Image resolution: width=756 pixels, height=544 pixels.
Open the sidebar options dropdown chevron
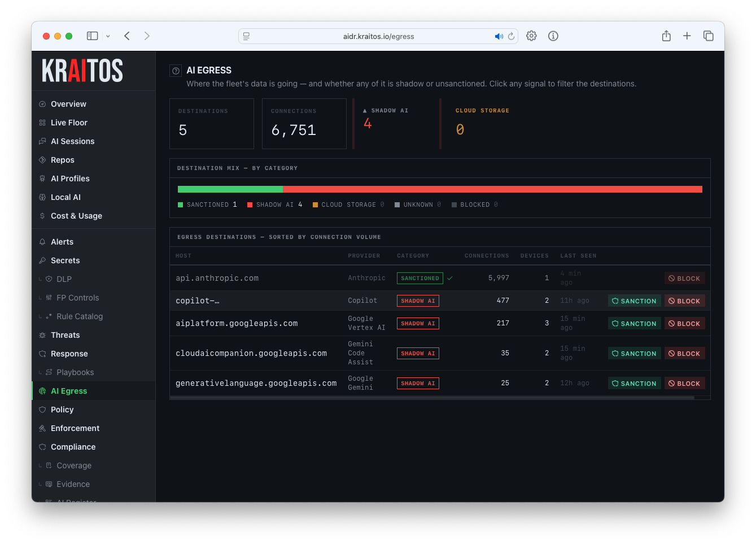pos(108,36)
